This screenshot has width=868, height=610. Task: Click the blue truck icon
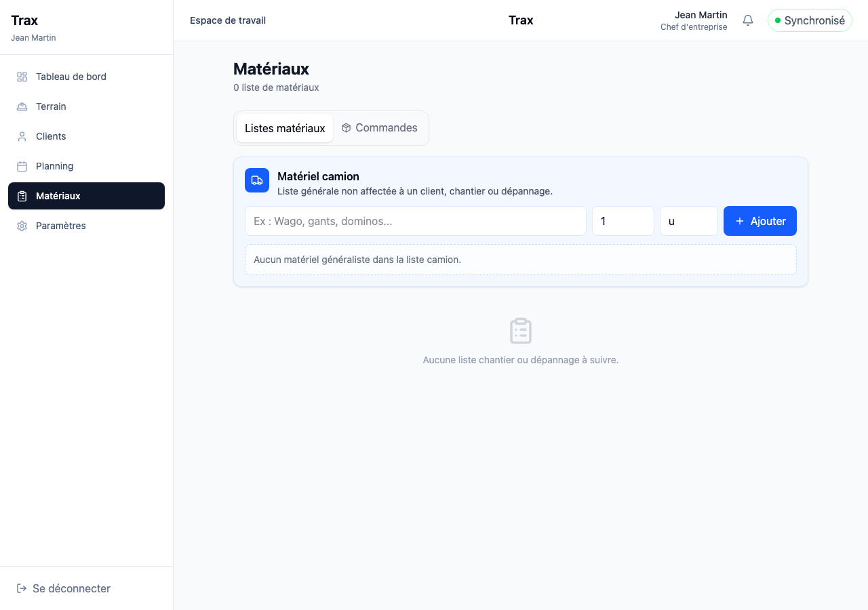(x=257, y=180)
